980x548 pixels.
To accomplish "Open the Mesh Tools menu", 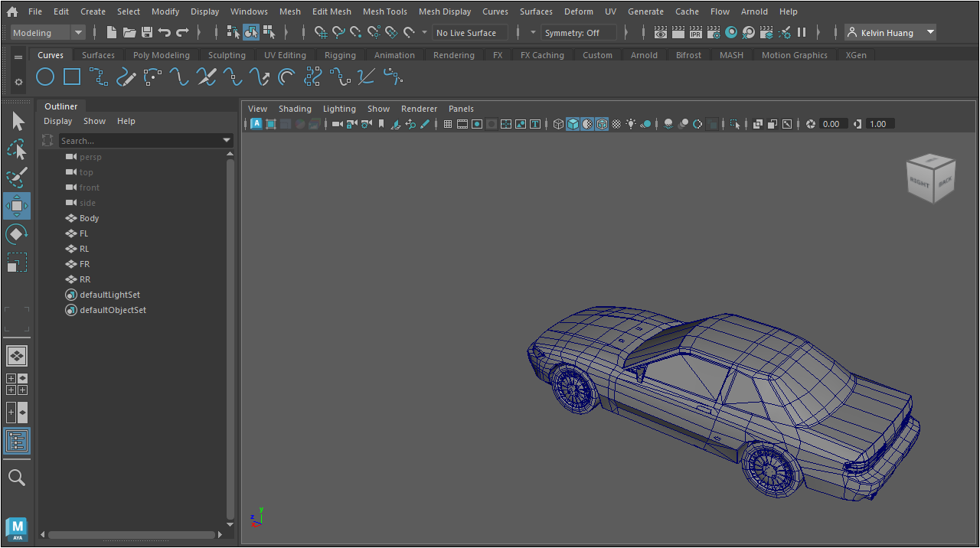I will pos(384,11).
